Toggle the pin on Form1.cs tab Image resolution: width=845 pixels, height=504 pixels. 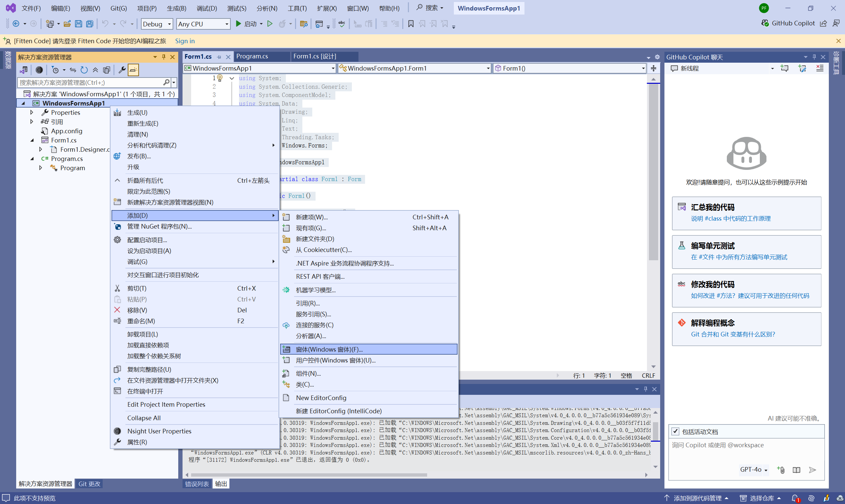click(219, 57)
